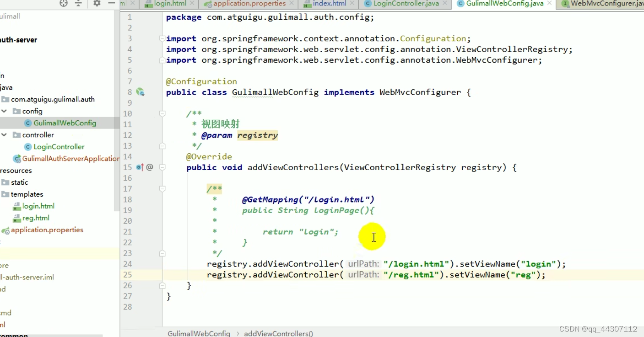
Task: Click the GulimallAuthServerApplication Spring Boot icon
Action: coord(16,158)
